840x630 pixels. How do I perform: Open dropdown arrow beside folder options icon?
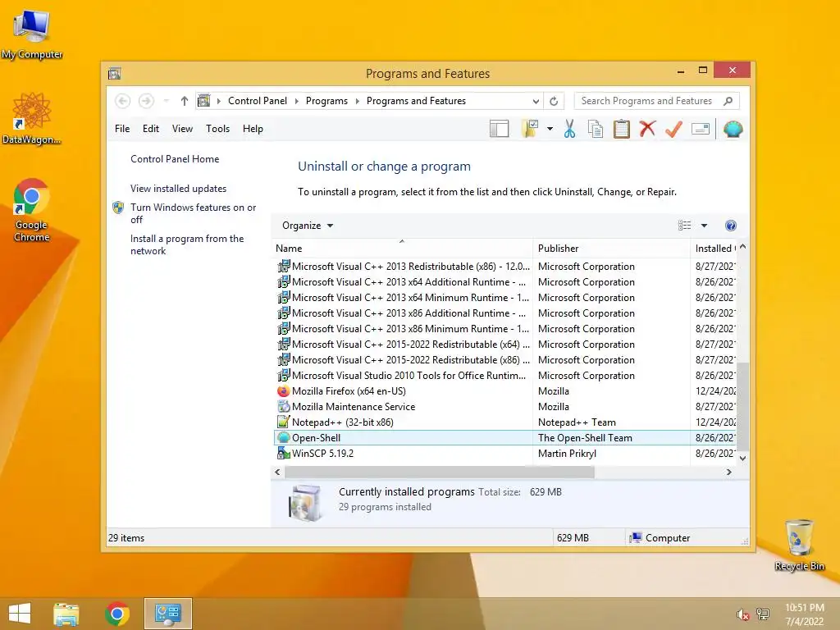(x=550, y=129)
